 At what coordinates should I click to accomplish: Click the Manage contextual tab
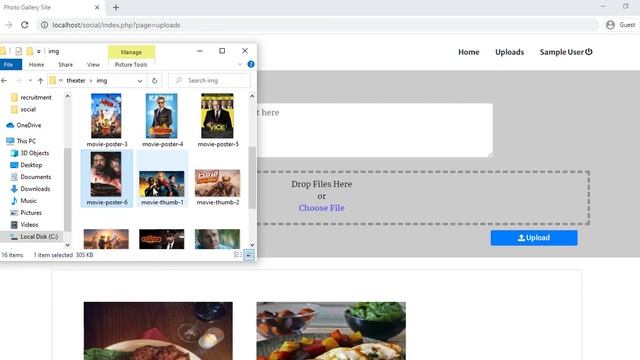(x=131, y=52)
